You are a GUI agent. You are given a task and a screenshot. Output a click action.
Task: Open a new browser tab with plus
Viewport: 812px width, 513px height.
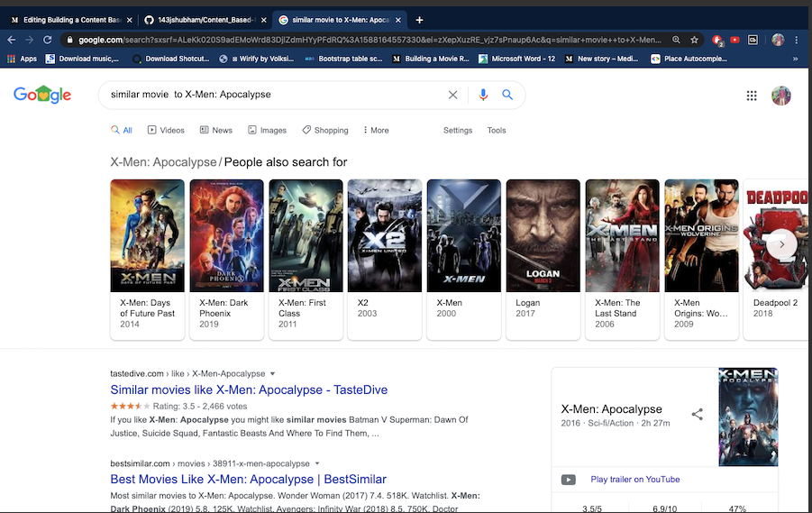pos(419,20)
